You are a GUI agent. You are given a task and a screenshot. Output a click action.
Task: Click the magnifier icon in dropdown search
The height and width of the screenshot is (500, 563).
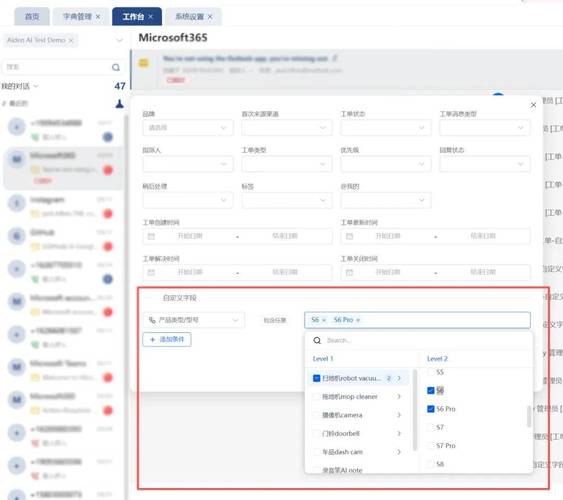pyautogui.click(x=317, y=340)
